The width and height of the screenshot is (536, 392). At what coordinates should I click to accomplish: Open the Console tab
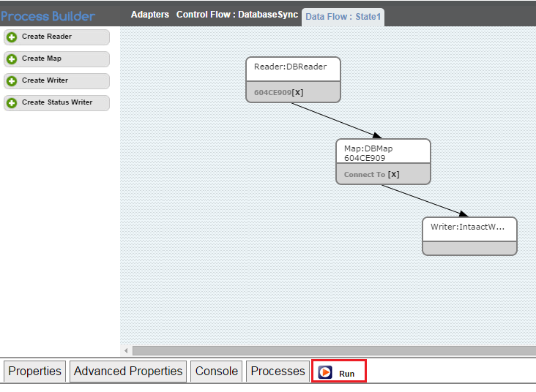coord(216,372)
